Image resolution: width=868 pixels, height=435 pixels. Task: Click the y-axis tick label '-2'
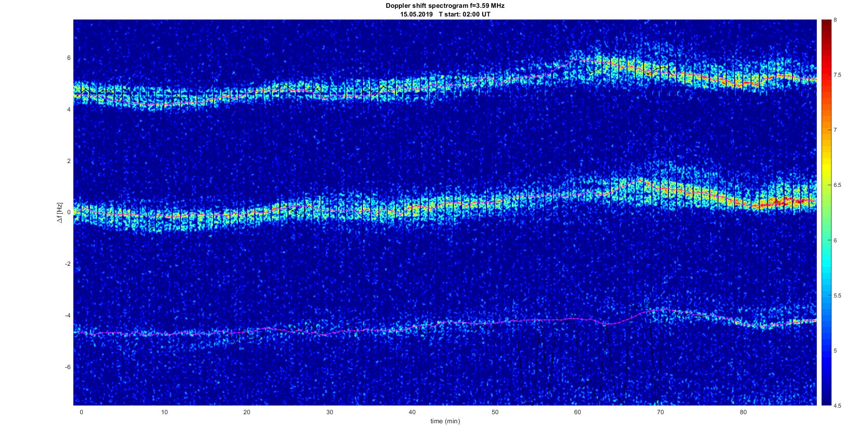coord(68,264)
